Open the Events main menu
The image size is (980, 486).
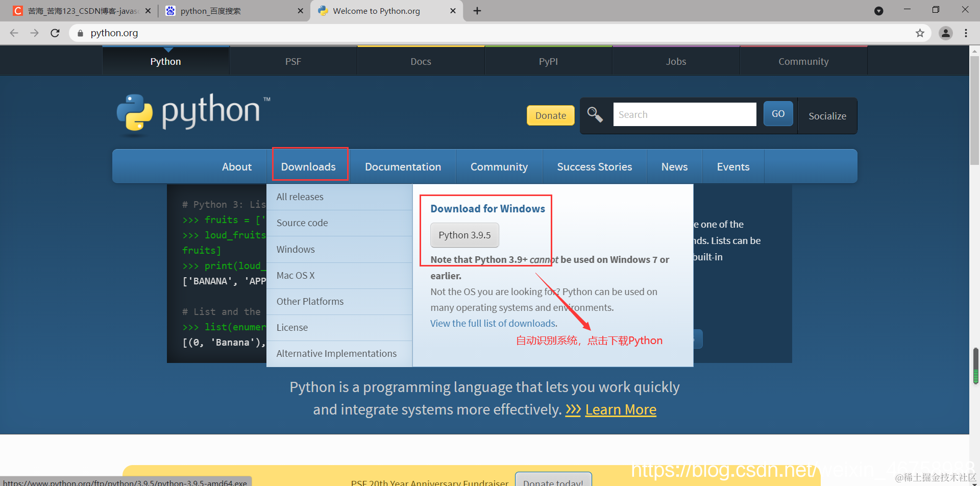(733, 167)
